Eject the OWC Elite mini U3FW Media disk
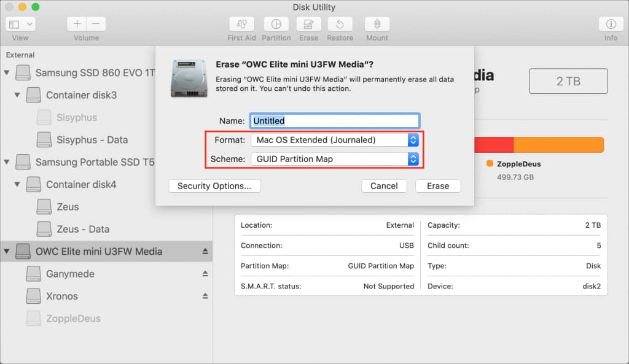 point(205,252)
